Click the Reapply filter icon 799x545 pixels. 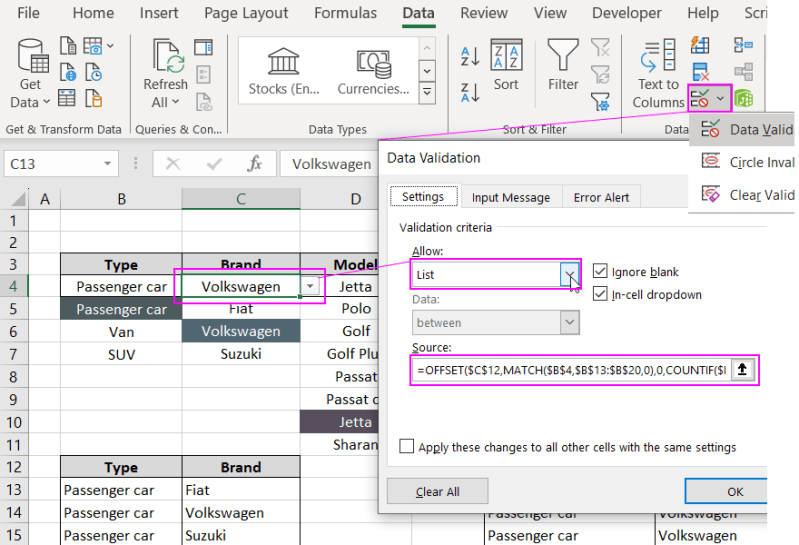click(600, 74)
